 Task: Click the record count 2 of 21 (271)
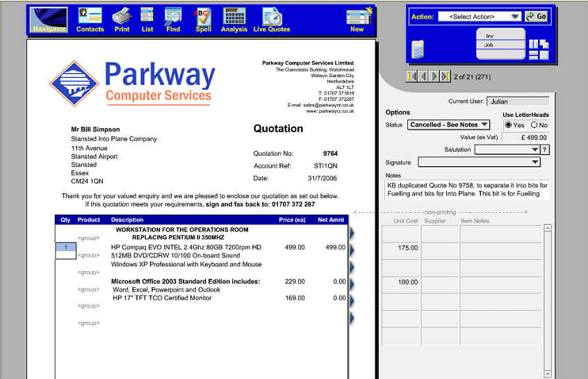click(472, 77)
